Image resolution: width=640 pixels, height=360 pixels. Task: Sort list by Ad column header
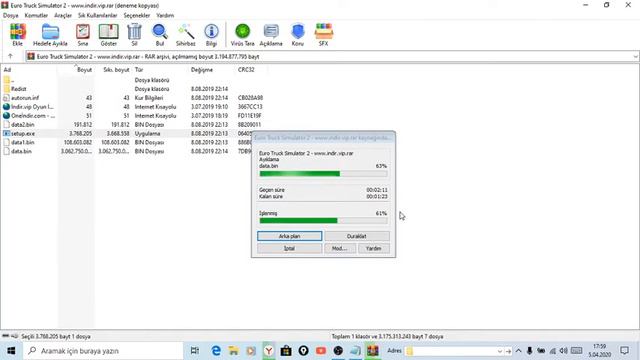(7, 70)
